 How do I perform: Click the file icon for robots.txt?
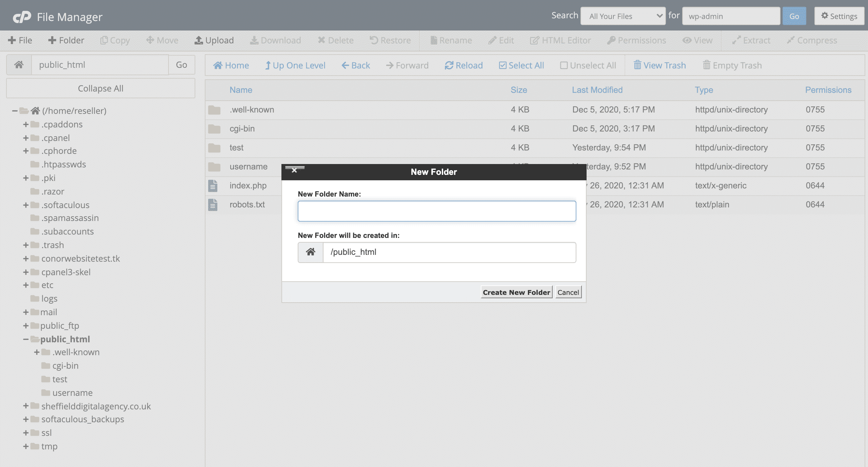(x=213, y=205)
